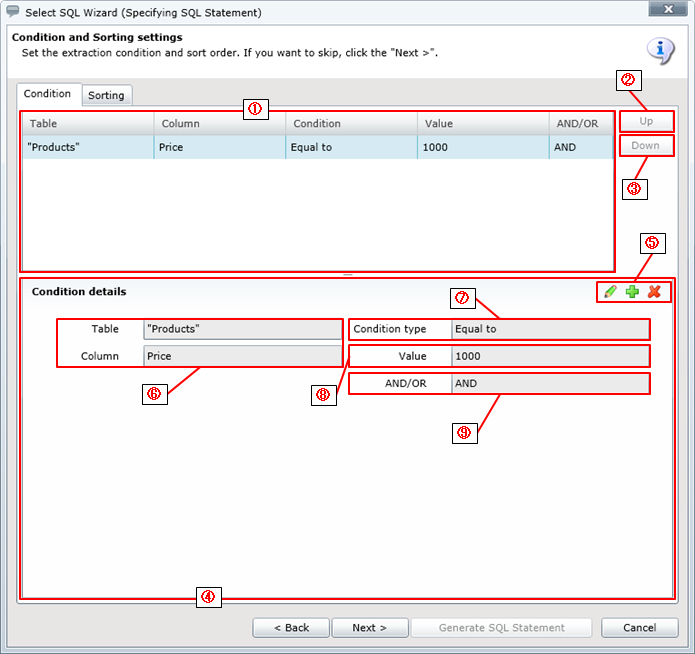Click the Value column header in grid

click(x=483, y=123)
